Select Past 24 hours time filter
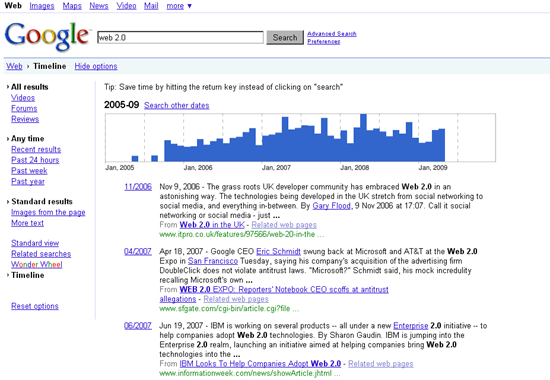Screen dimensions: 550x380 pyautogui.click(x=35, y=160)
